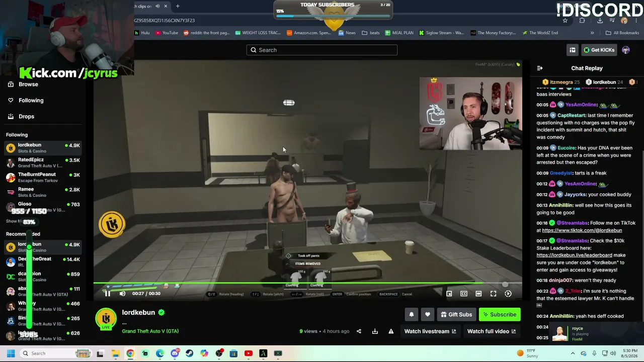The width and height of the screenshot is (644, 362).
Task: Open the Following page in sidebar
Action: [26, 101]
